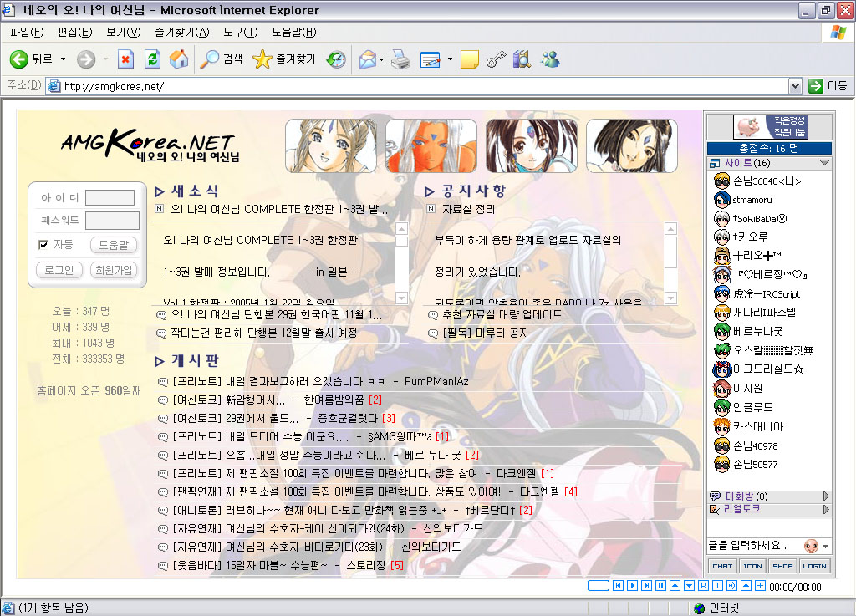Click the up-triangle button in the music player
Image resolution: width=856 pixels, height=616 pixels.
675,585
